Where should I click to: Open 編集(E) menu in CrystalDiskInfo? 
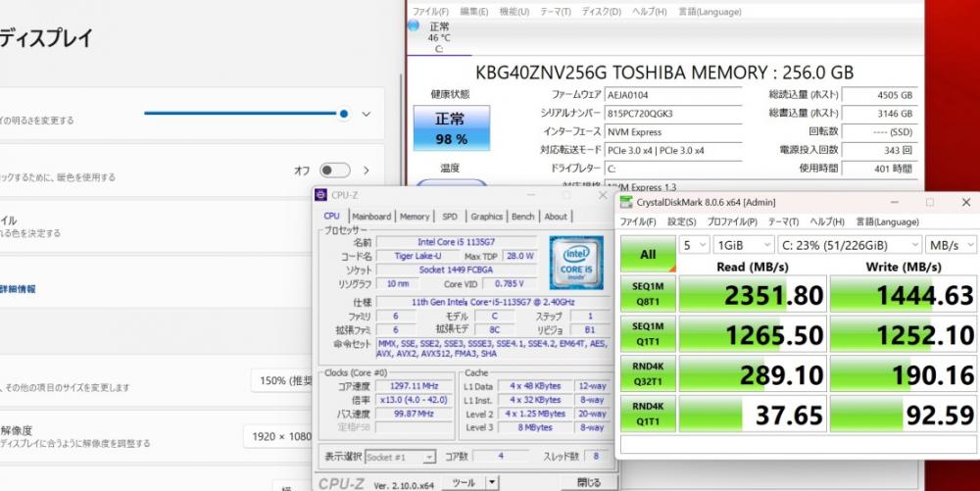coord(473,11)
